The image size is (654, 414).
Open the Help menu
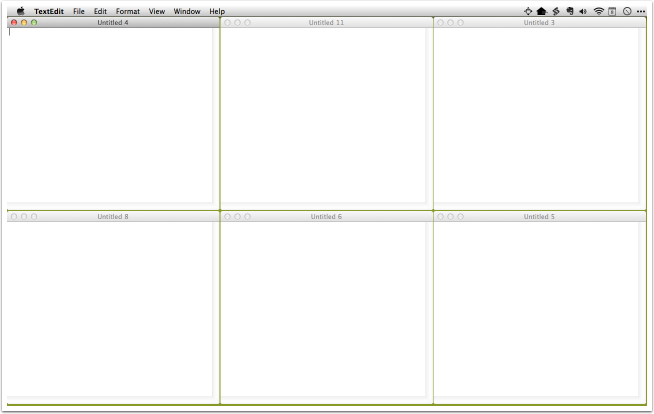[217, 11]
